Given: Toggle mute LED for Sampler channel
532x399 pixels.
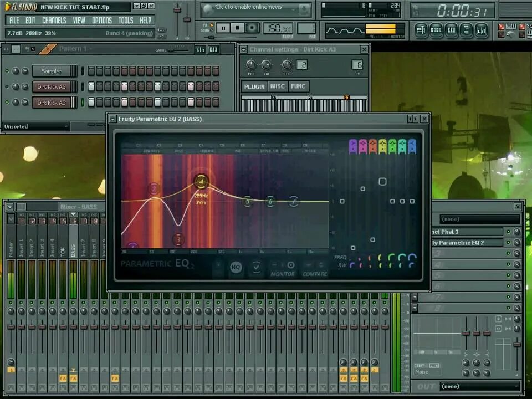Looking at the screenshot, I should pyautogui.click(x=7, y=71).
